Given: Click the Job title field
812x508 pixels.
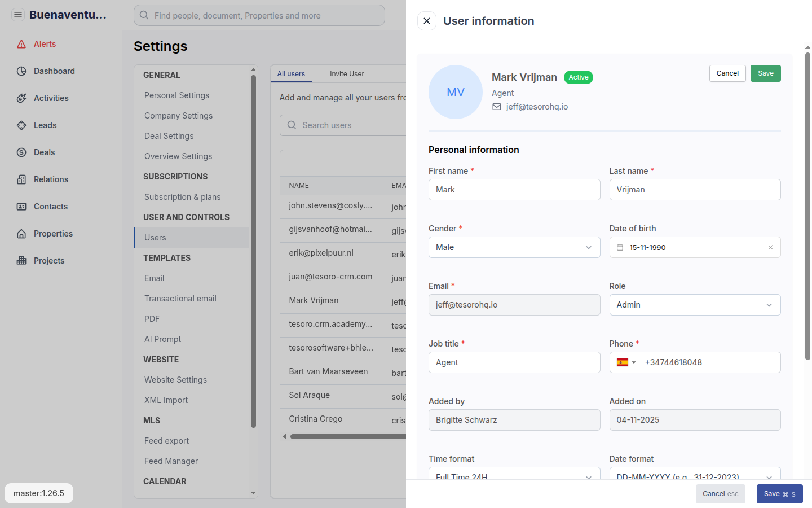Looking at the screenshot, I should click(514, 362).
